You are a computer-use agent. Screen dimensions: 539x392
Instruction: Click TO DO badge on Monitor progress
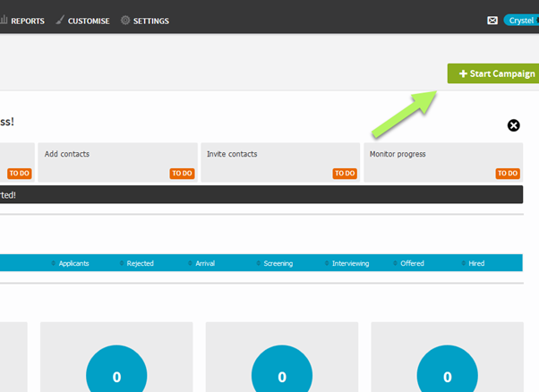(508, 174)
